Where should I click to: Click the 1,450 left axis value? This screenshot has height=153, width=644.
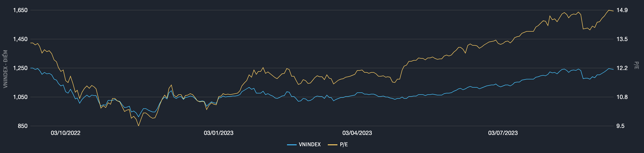[20, 39]
